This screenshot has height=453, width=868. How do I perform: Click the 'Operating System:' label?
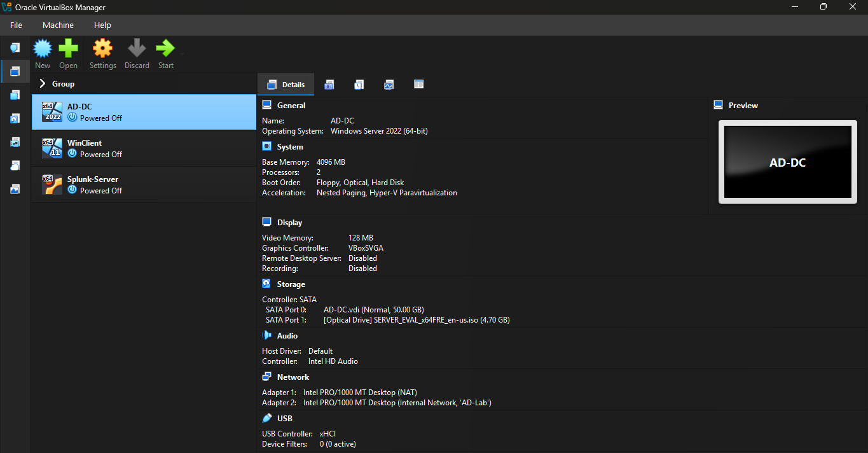tap(293, 131)
